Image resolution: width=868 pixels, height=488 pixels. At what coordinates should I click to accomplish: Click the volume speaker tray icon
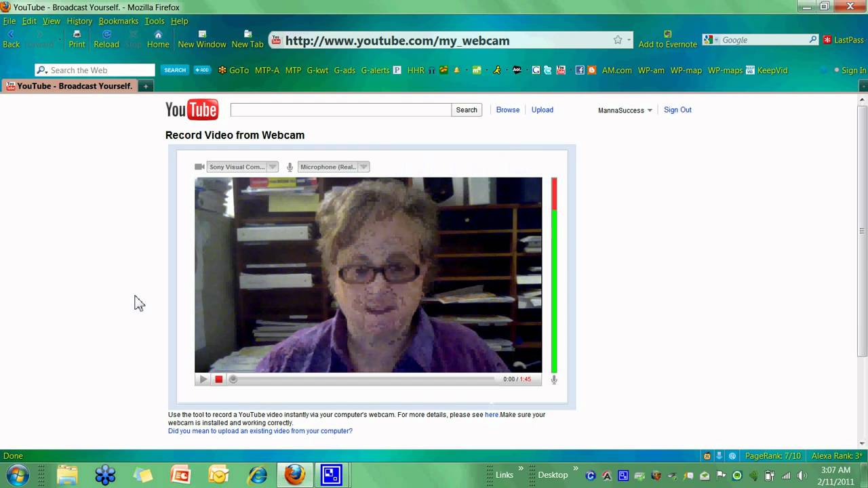[802, 475]
